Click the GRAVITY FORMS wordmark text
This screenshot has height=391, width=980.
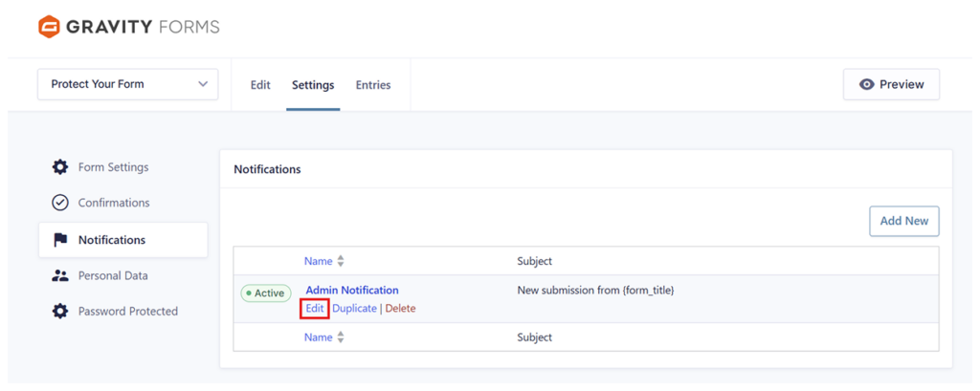pos(143,28)
